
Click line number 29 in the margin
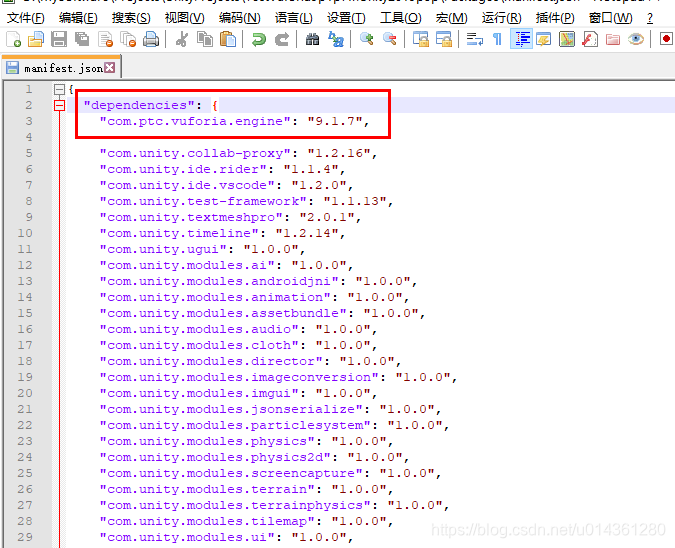pos(25,537)
